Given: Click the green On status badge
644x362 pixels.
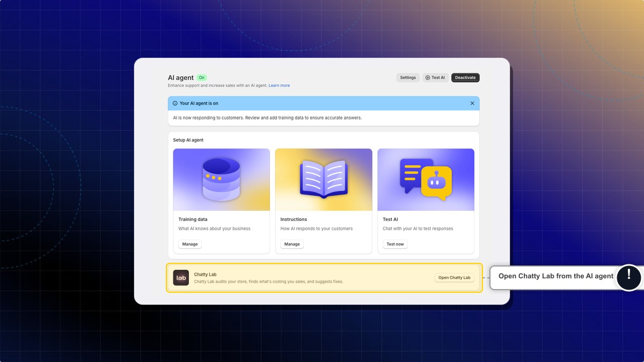Looking at the screenshot, I should (x=201, y=78).
